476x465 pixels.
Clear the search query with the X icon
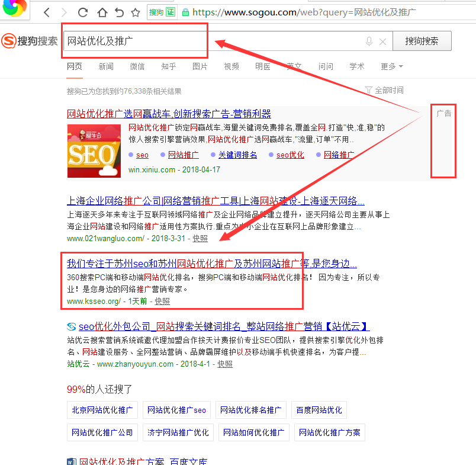pyautogui.click(x=382, y=41)
